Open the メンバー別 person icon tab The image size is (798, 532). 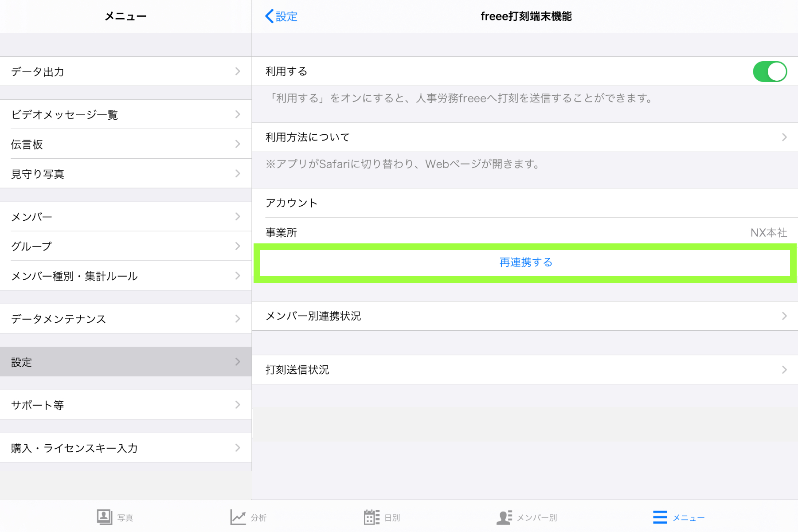click(x=504, y=517)
